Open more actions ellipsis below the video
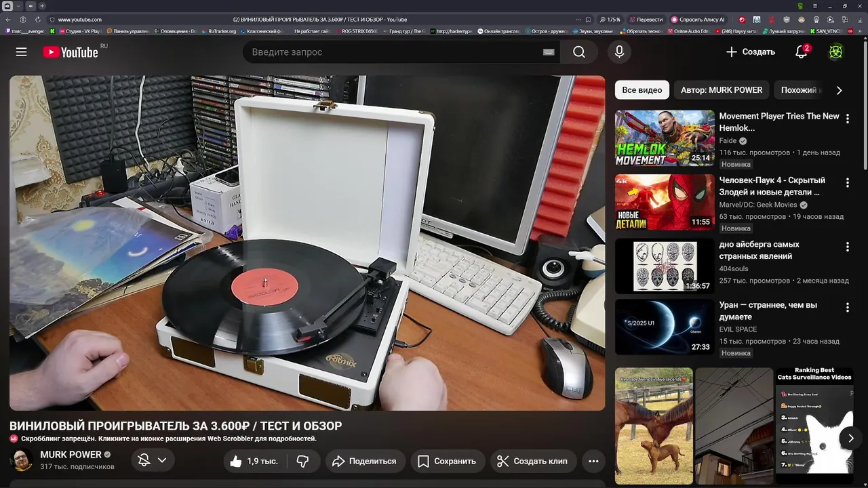 pos(593,461)
